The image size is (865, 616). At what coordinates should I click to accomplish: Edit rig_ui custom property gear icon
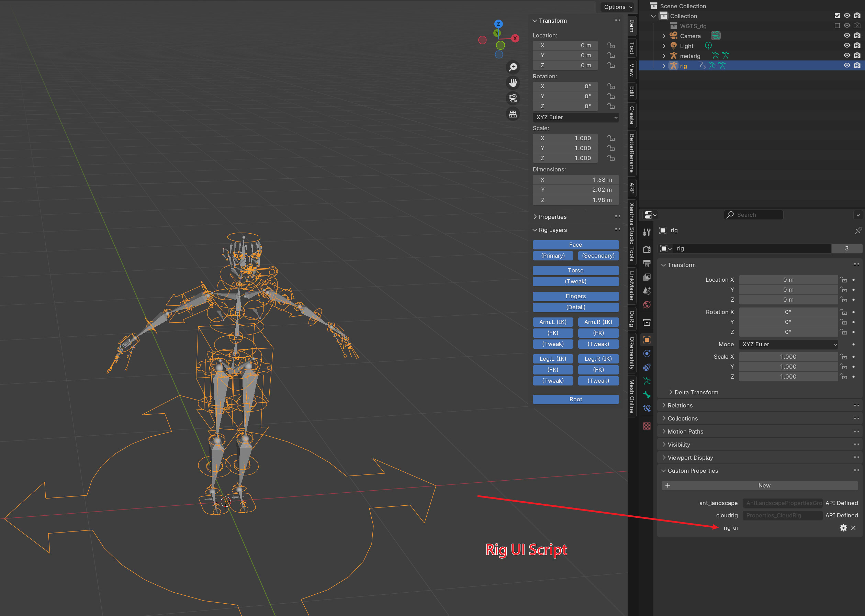click(843, 528)
